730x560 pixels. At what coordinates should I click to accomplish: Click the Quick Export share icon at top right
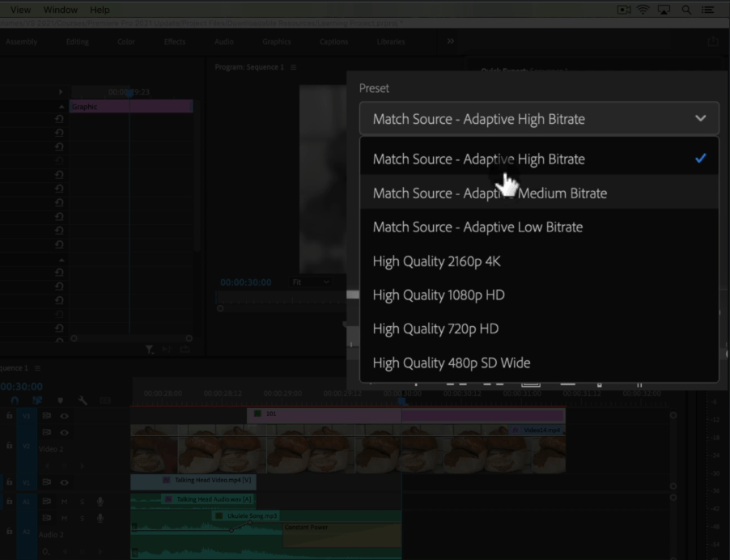click(713, 41)
